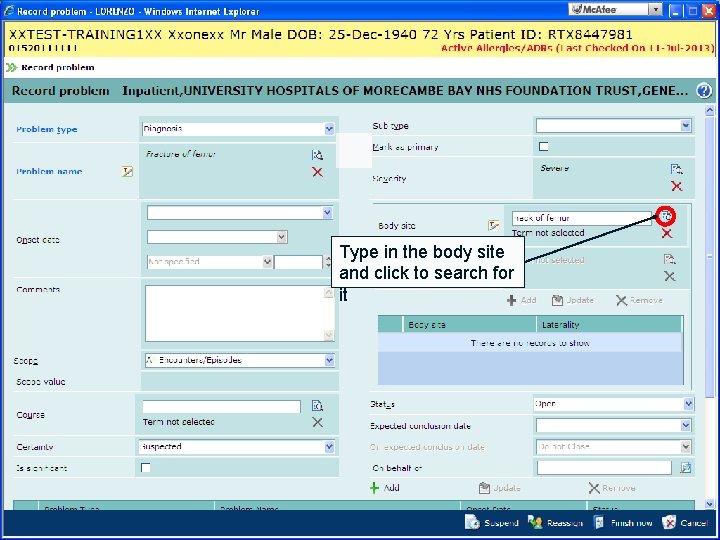Search severity term icon

coord(676,169)
